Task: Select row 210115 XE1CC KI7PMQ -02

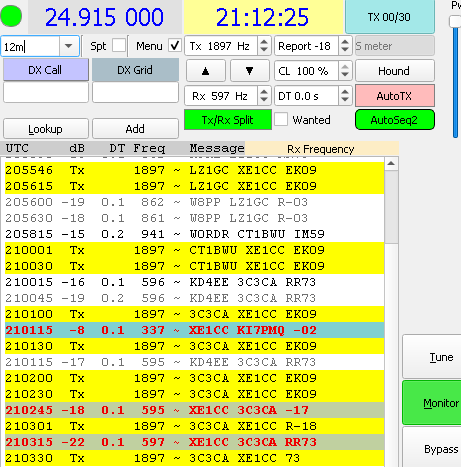Action: pyautogui.click(x=194, y=330)
